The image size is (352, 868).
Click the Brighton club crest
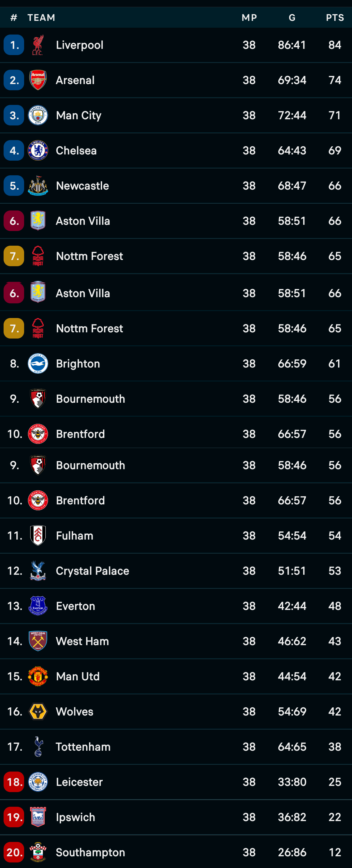click(38, 364)
